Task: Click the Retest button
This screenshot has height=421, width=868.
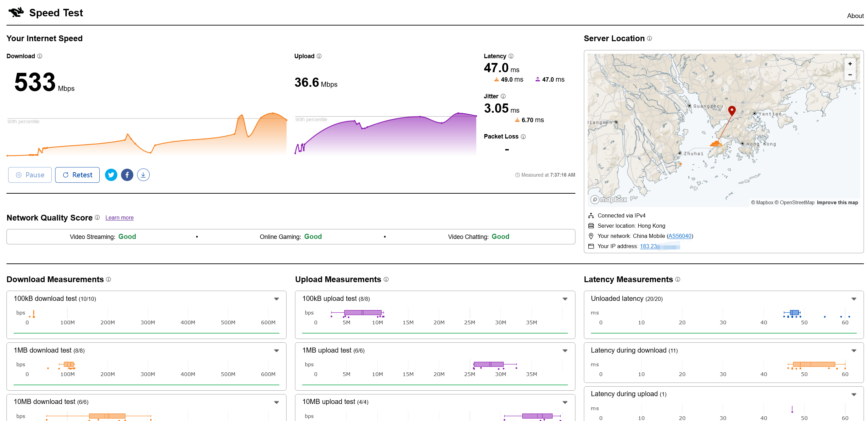Action: pos(77,175)
